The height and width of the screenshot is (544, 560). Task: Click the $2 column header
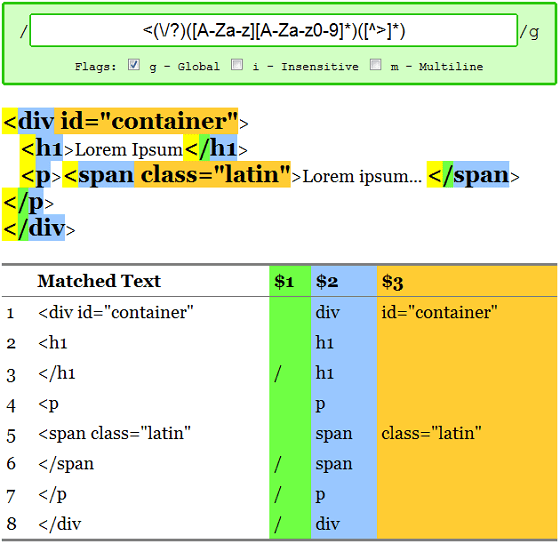coord(344,281)
